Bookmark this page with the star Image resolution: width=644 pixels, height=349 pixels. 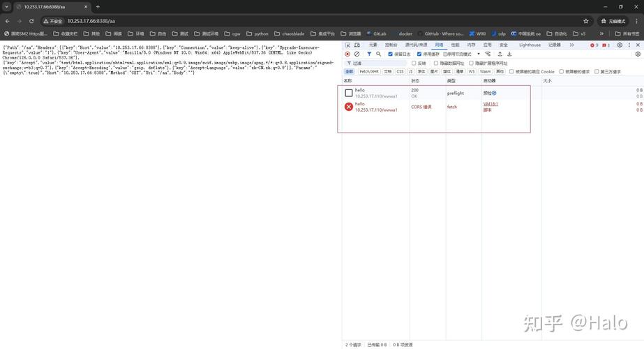586,21
